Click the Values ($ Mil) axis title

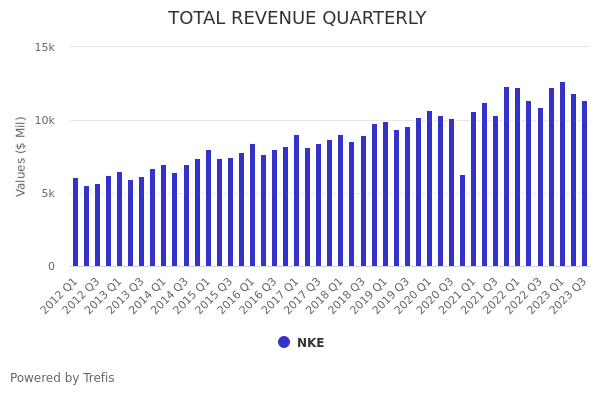point(21,156)
